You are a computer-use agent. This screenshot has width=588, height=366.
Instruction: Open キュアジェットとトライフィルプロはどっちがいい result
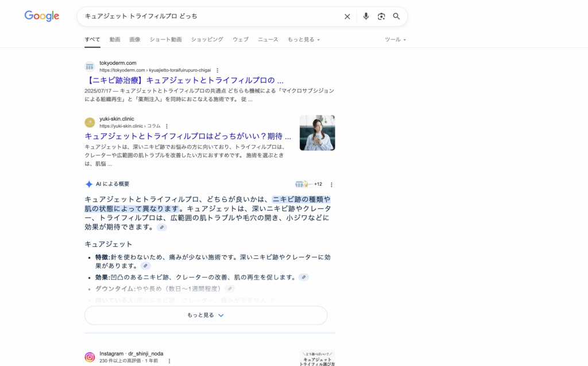pyautogui.click(x=188, y=137)
